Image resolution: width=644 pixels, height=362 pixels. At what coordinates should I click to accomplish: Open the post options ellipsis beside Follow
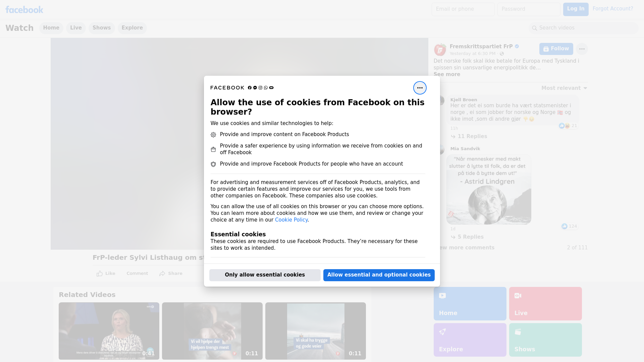[582, 49]
